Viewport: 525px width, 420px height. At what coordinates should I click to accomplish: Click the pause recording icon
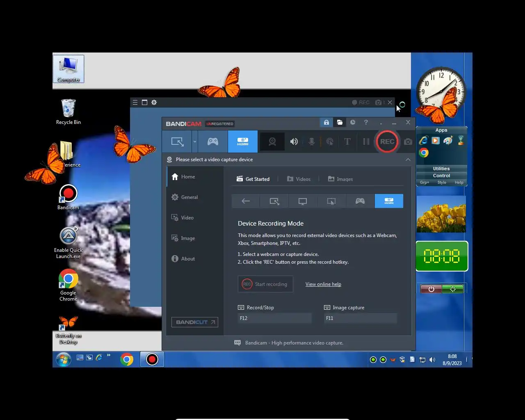click(366, 142)
